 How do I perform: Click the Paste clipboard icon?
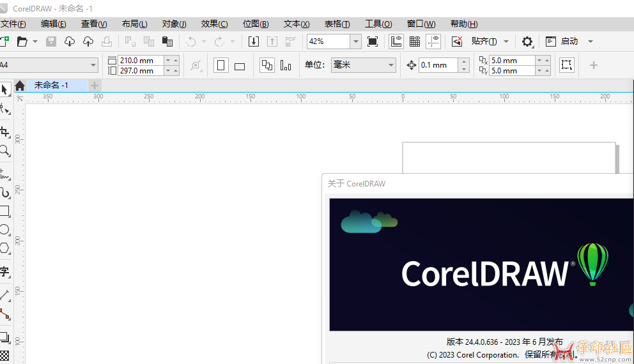click(167, 42)
